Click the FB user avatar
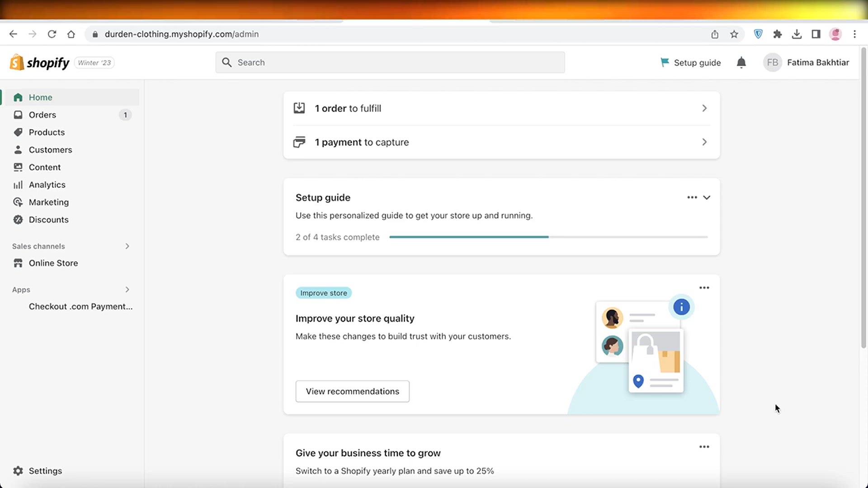 (x=773, y=62)
